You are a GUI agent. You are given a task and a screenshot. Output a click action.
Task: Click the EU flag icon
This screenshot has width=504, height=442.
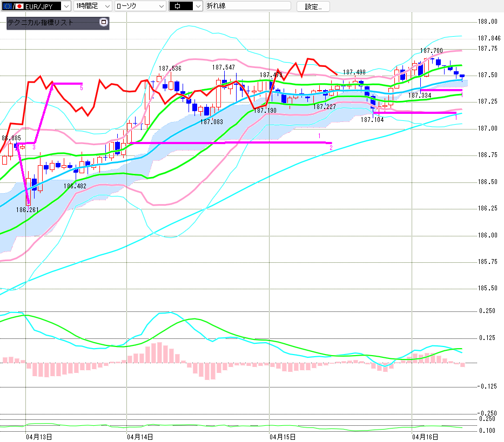(8, 6)
